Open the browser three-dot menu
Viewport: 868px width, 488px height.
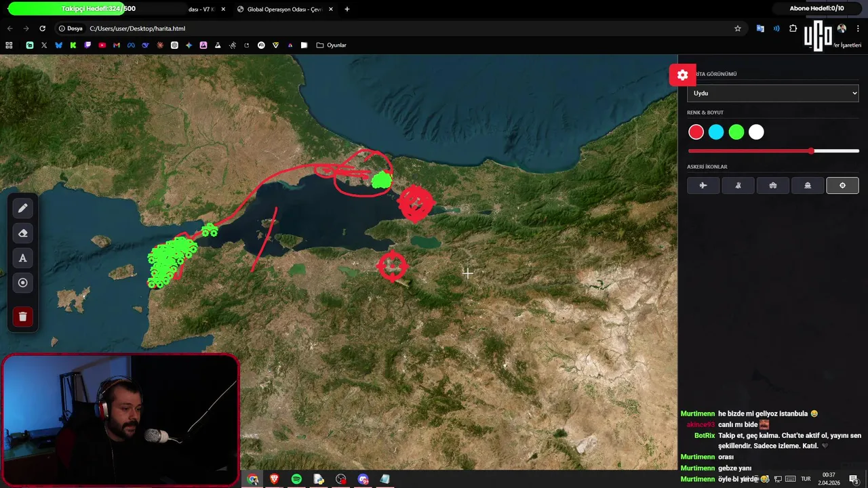coord(859,28)
